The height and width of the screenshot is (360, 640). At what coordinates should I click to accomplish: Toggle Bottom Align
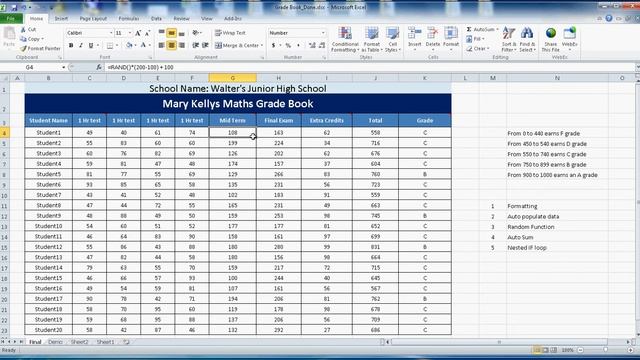click(182, 33)
